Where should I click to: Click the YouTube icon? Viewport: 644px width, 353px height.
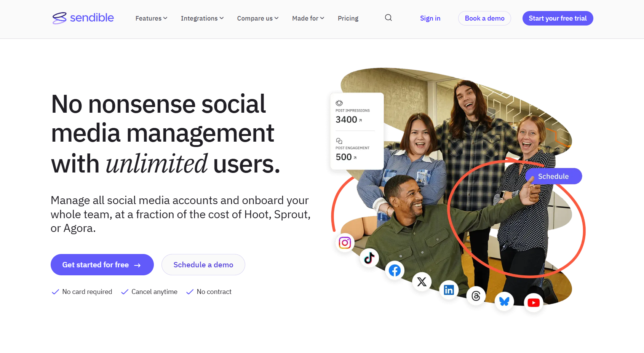pyautogui.click(x=533, y=303)
